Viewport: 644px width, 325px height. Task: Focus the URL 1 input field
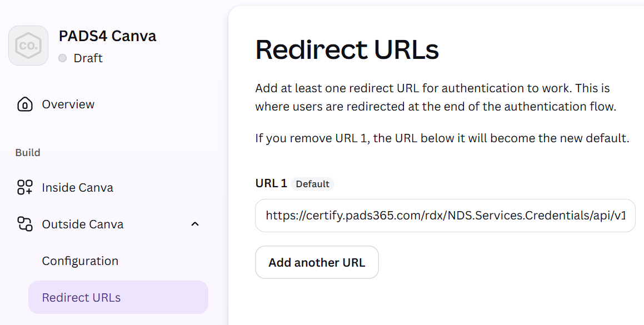click(x=445, y=216)
